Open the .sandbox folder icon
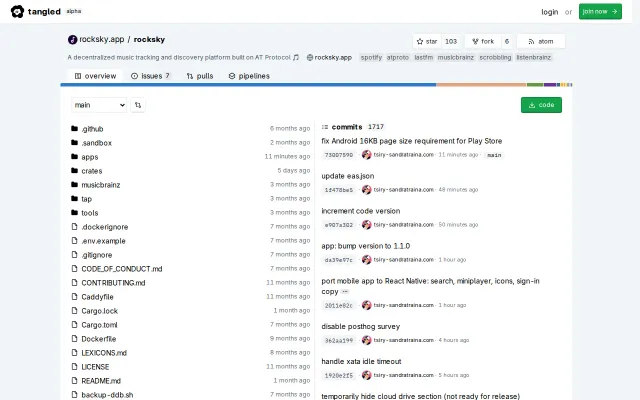 point(74,142)
